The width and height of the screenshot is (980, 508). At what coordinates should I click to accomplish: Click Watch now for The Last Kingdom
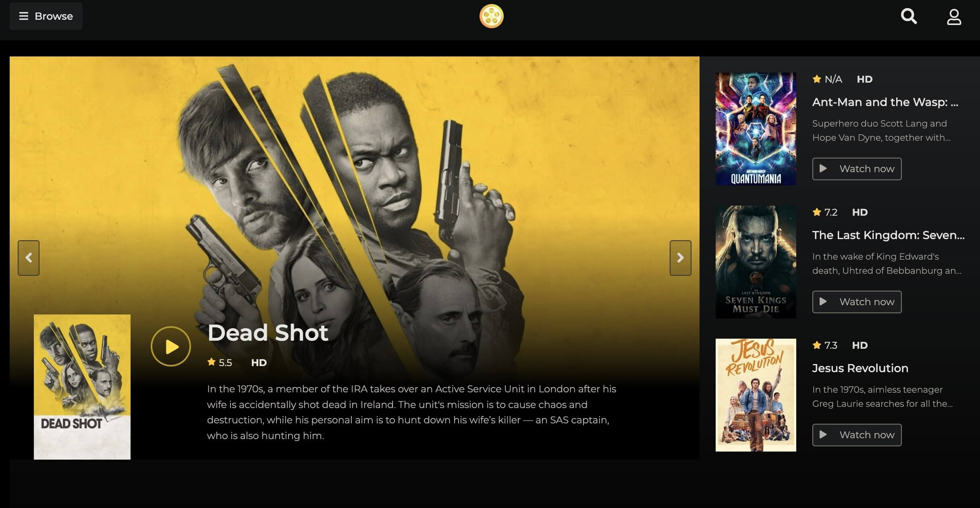point(857,302)
